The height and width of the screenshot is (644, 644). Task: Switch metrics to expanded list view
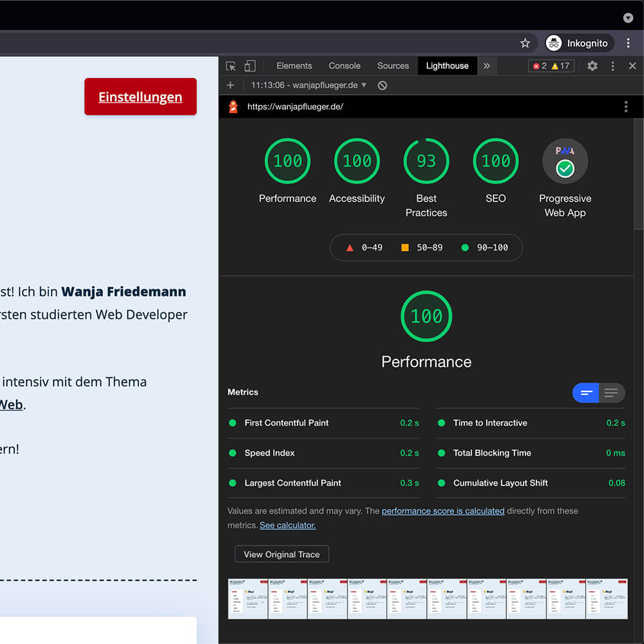pyautogui.click(x=611, y=393)
